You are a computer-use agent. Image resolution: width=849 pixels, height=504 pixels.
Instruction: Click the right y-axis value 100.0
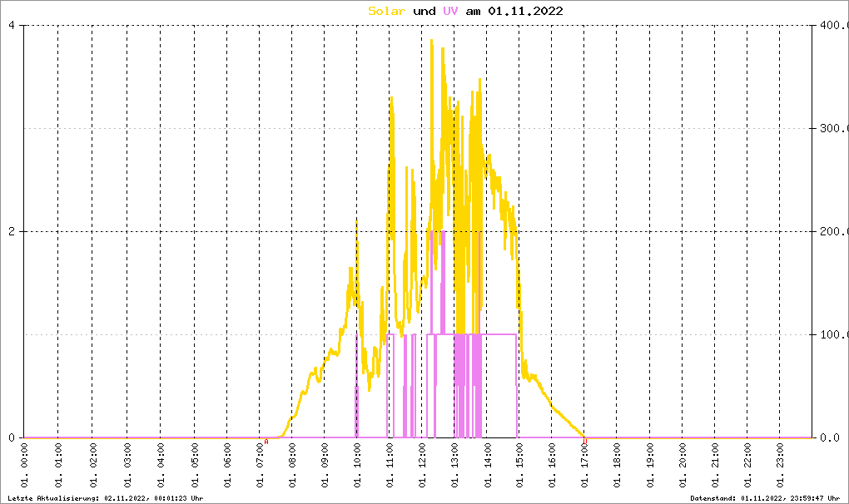(832, 334)
